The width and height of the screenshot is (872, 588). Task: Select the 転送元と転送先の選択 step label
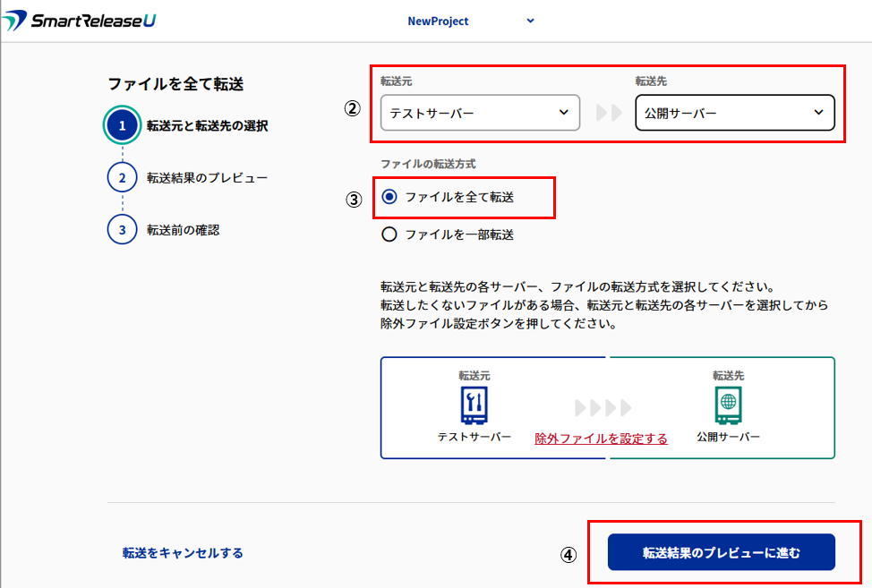pos(207,126)
